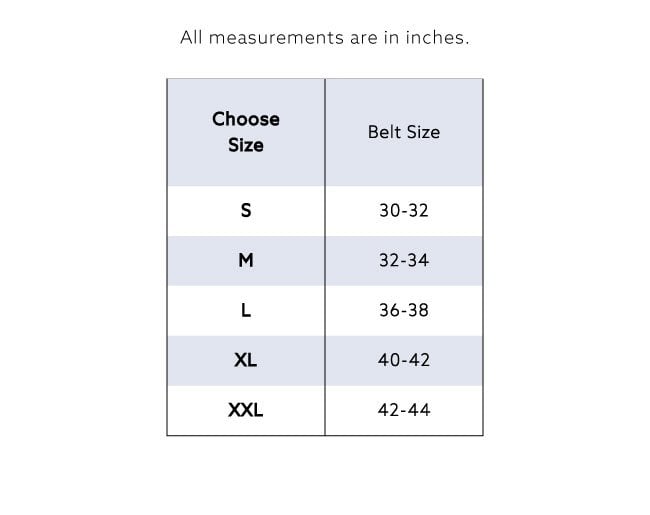Click the 30-32 belt size value
The height and width of the screenshot is (515, 650).
[404, 210]
